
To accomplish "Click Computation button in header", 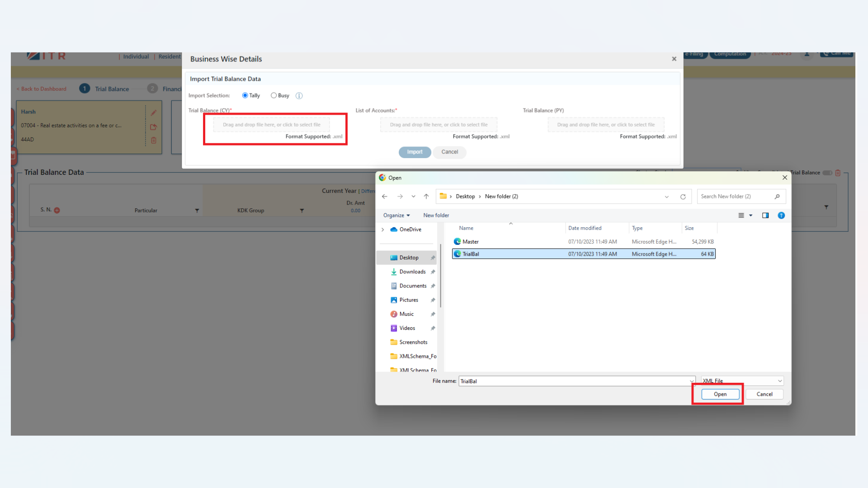I will pyautogui.click(x=730, y=55).
